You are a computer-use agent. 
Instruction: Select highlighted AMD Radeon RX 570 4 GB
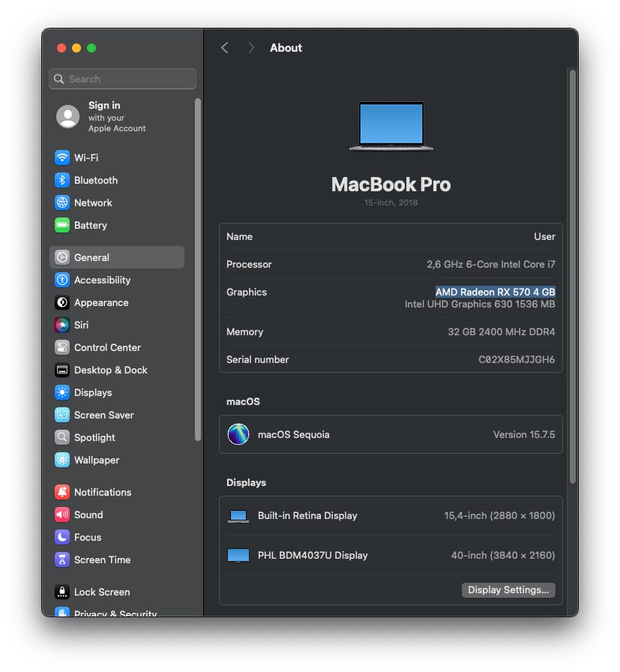(x=496, y=292)
